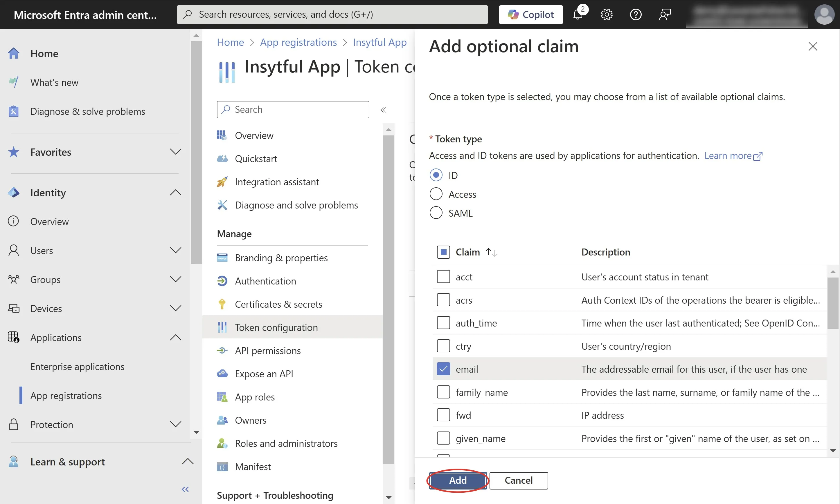Viewport: 840px width, 504px height.
Task: Click the Copilot button
Action: tap(531, 14)
